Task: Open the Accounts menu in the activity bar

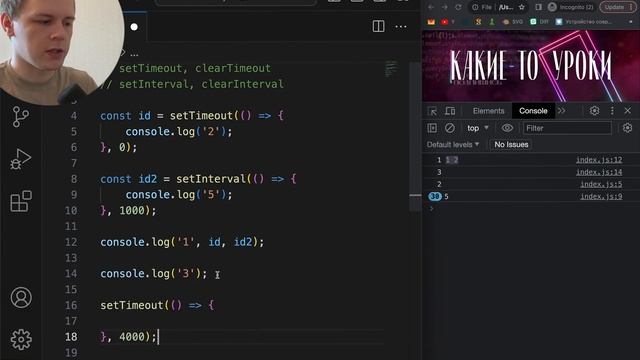Action: pos(21,298)
